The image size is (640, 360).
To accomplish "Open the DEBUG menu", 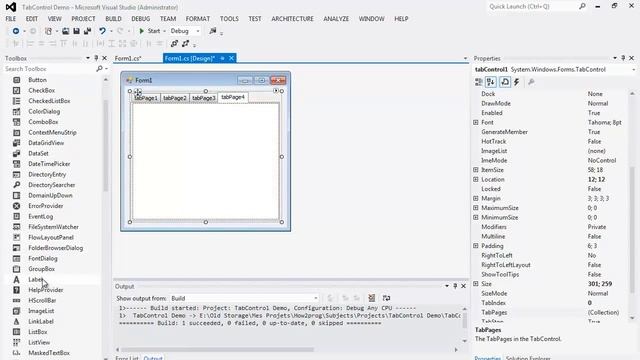I will coord(140,19).
